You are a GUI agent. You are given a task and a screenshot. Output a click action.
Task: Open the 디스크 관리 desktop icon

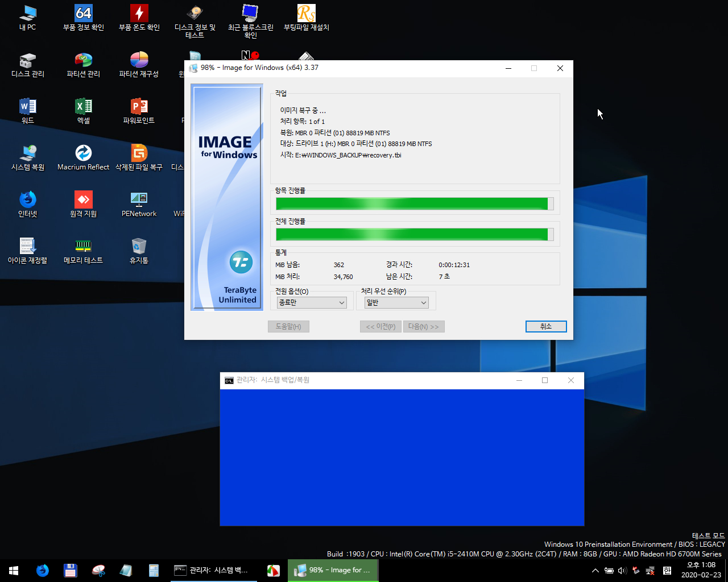(x=27, y=65)
